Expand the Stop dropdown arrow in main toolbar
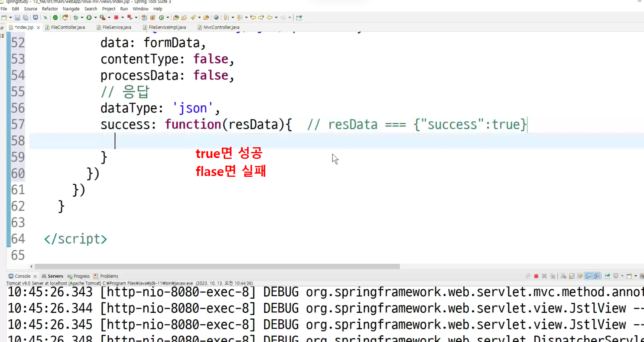 point(123,18)
